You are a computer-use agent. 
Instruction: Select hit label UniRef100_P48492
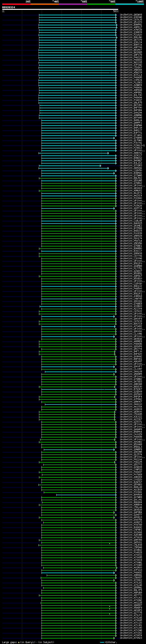pos(131,572)
